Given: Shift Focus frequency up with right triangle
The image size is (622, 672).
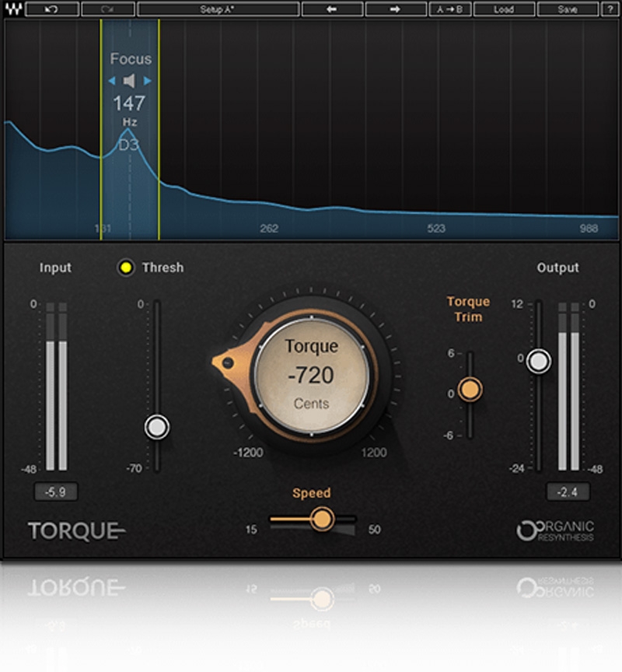Looking at the screenshot, I should tap(149, 80).
